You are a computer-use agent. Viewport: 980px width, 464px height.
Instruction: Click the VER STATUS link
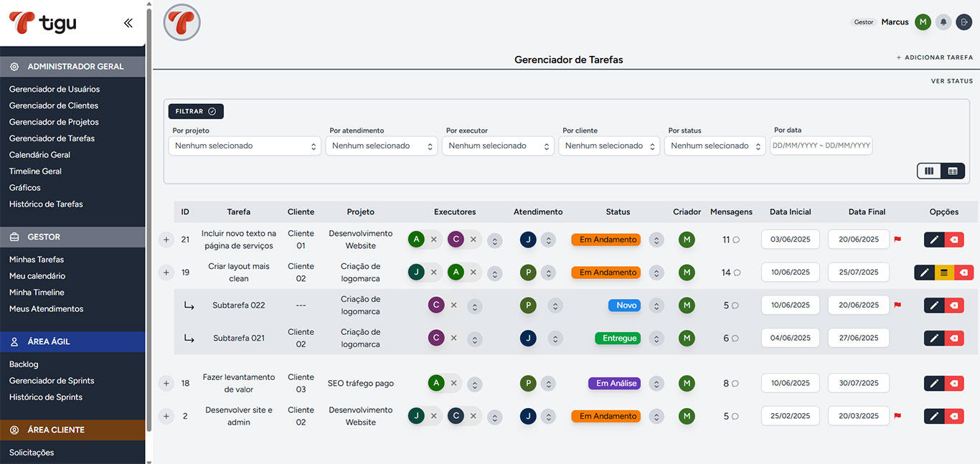point(951,81)
